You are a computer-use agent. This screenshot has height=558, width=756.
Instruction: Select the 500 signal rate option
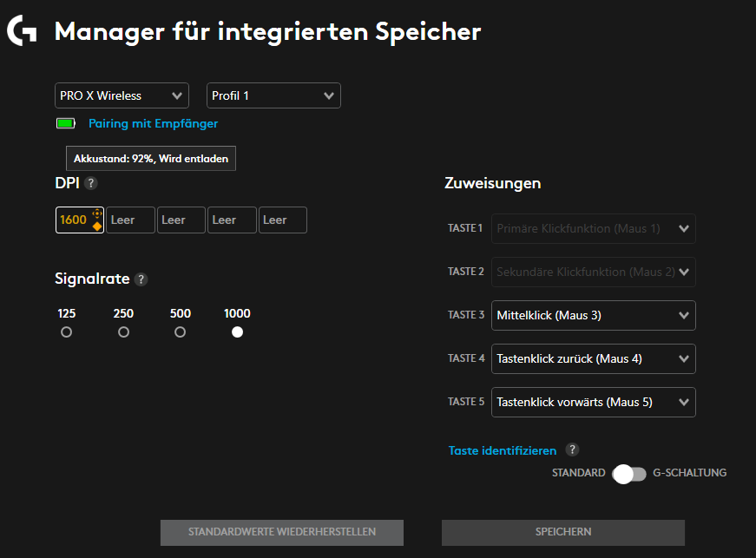180,332
